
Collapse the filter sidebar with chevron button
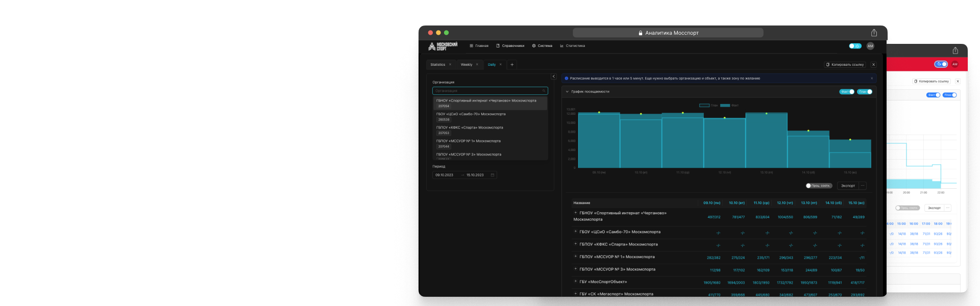click(554, 76)
